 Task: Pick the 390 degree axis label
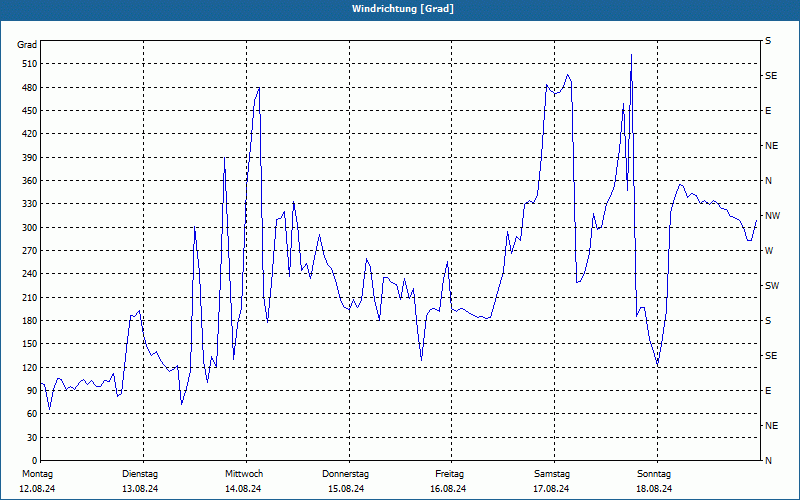[x=30, y=158]
